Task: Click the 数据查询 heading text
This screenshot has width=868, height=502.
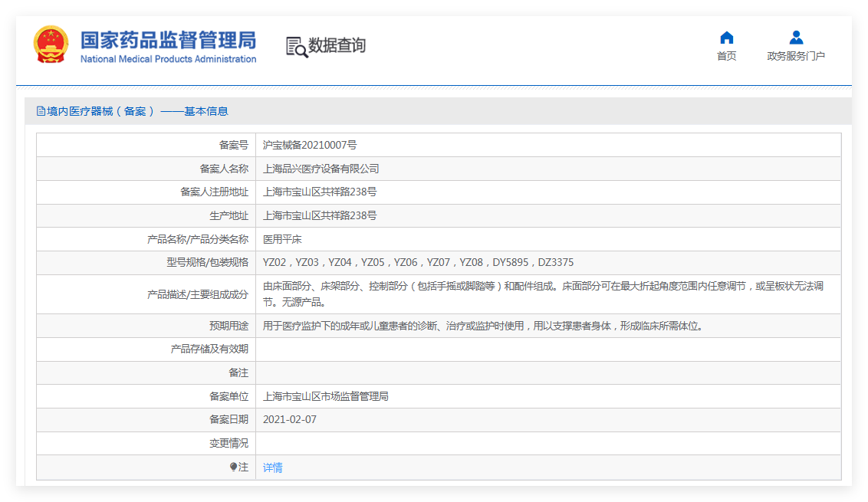Action: [x=337, y=45]
